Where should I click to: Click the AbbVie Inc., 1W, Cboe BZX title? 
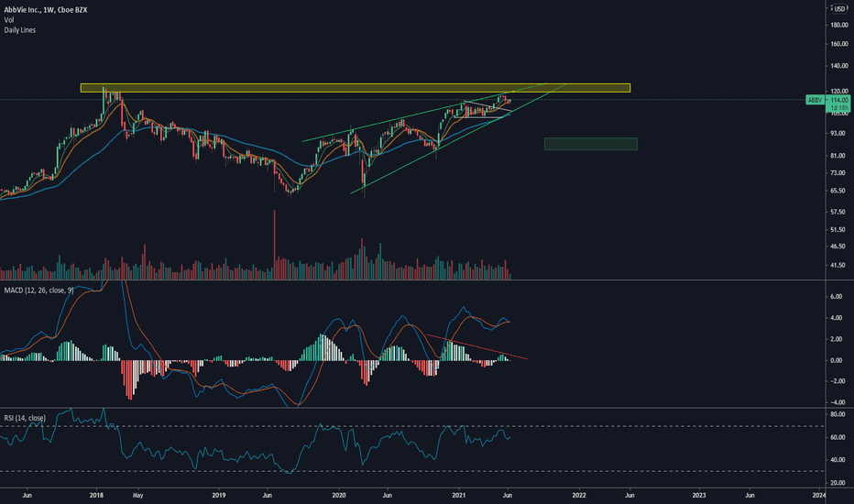pyautogui.click(x=46, y=10)
